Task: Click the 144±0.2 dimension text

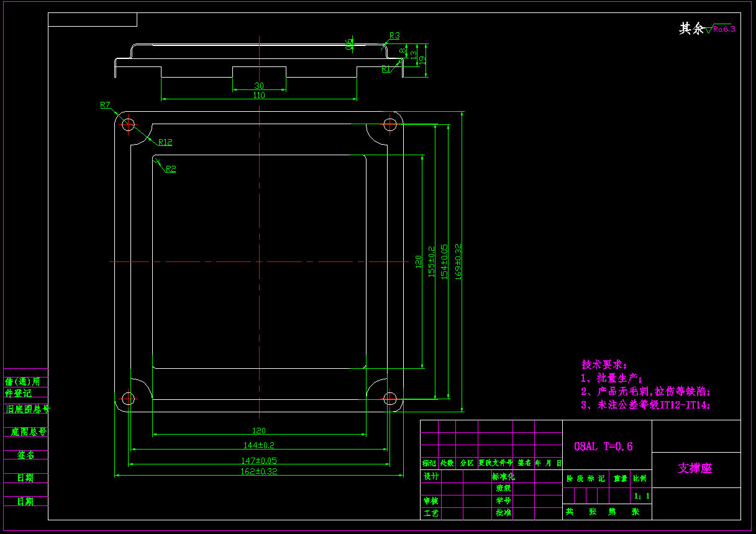Action: point(259,445)
